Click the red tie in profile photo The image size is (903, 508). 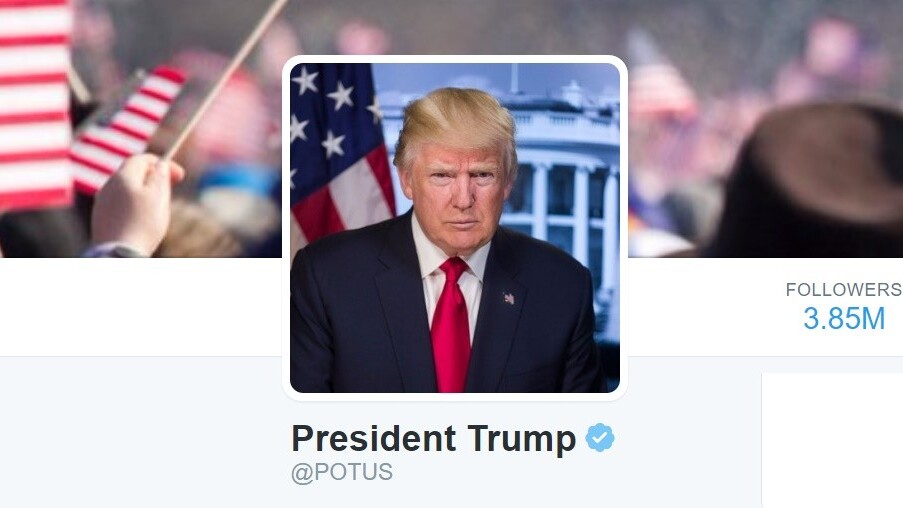450,325
